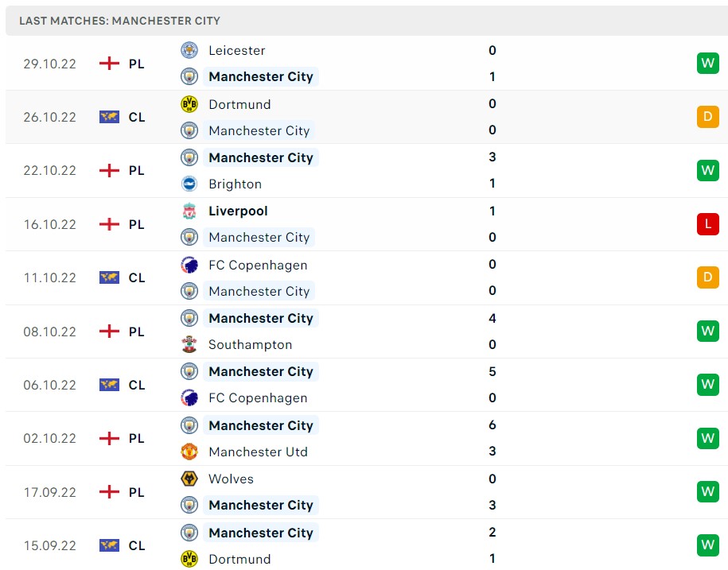Click Manchester City's score of 6
728x570 pixels.
pos(492,425)
